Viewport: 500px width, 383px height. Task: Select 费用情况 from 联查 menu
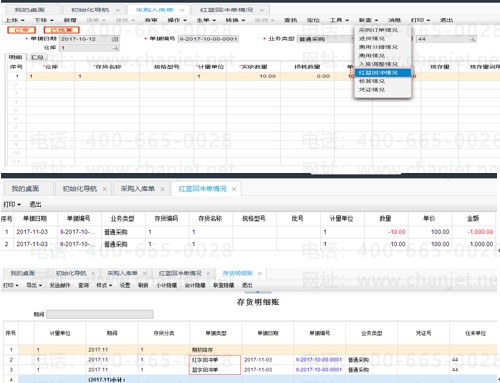(382, 56)
